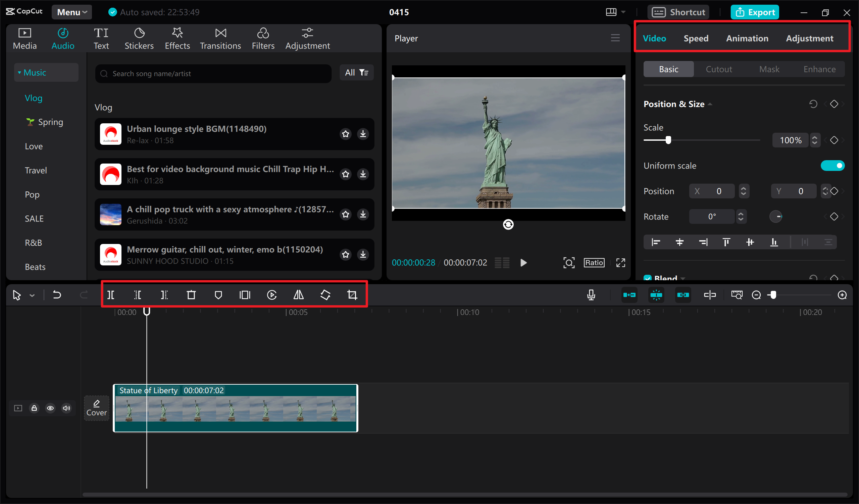Disable Uniform scale
This screenshot has width=859, height=504.
point(833,166)
